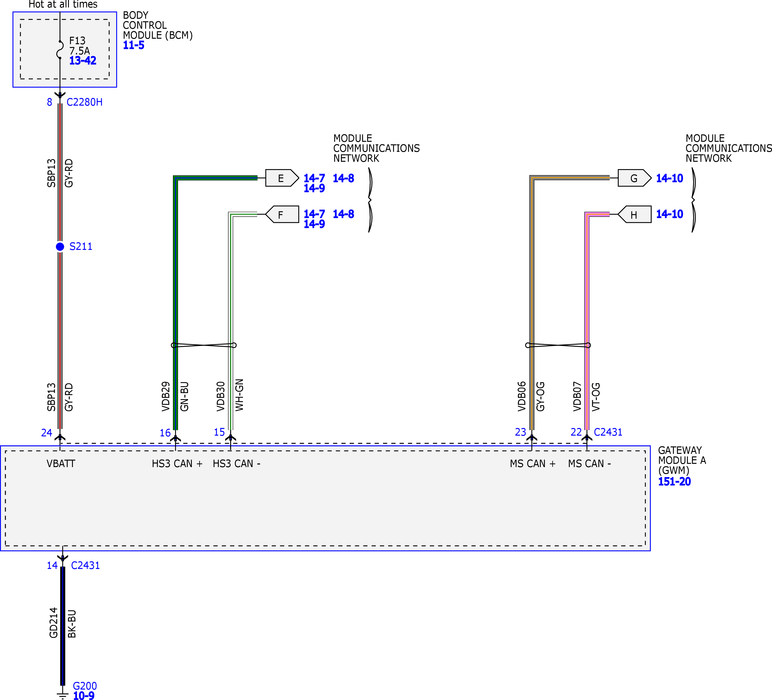Click the E off-page connector arrow
772x700 pixels.
[281, 178]
